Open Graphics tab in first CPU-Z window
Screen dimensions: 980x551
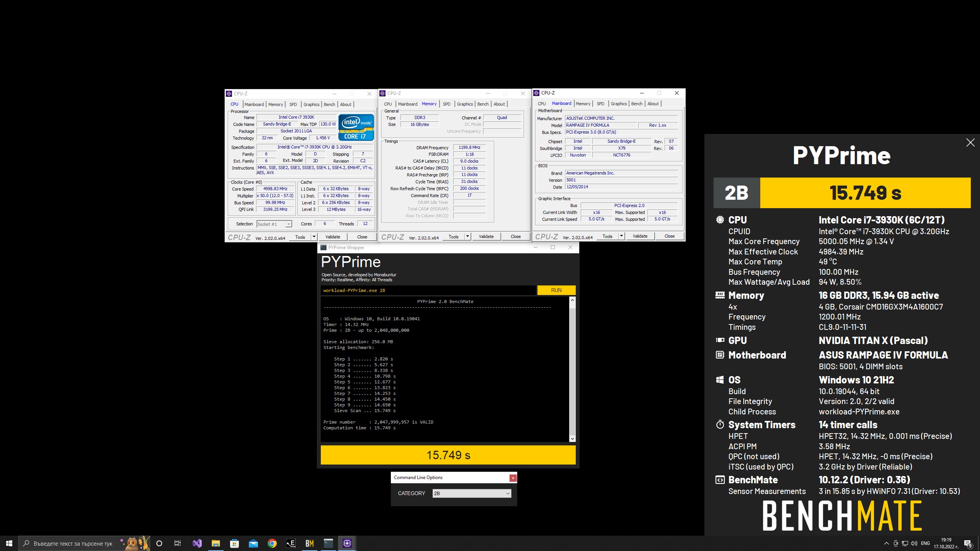[x=312, y=104]
